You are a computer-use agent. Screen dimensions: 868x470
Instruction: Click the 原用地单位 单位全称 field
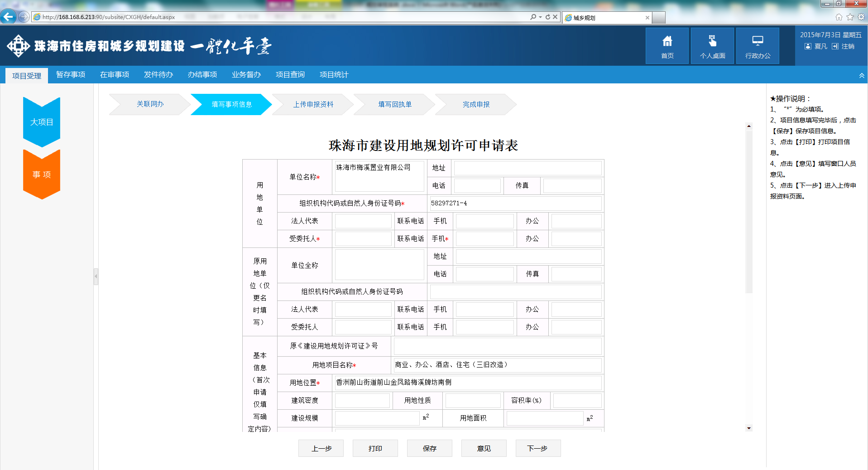(x=379, y=265)
